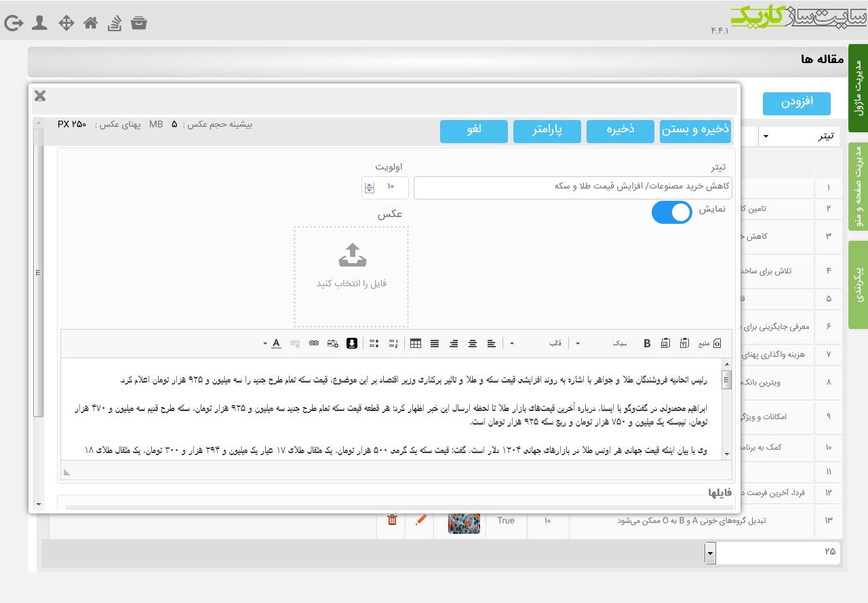Open the مدیریت صفحه و منو side tab
868x603 pixels.
coord(859,187)
